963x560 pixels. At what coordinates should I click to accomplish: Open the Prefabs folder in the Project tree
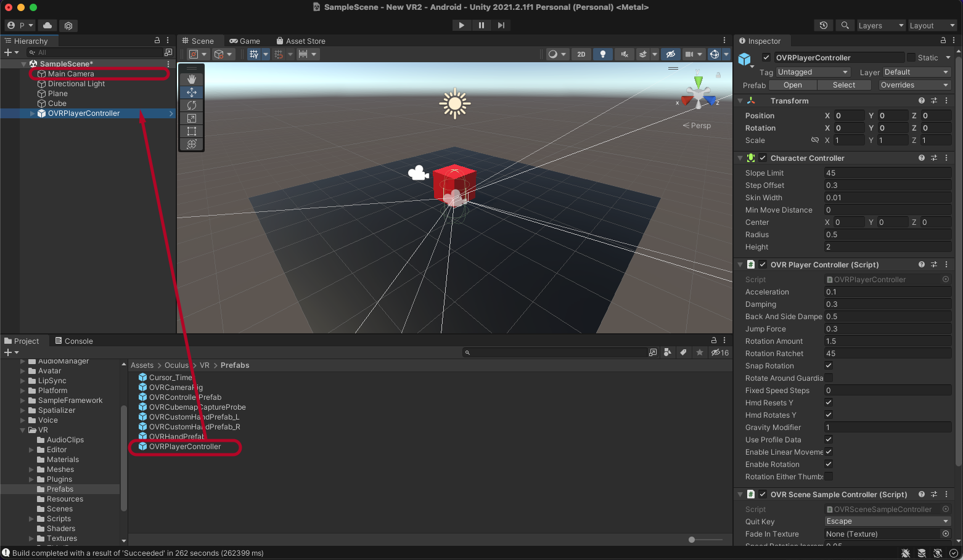(60, 489)
